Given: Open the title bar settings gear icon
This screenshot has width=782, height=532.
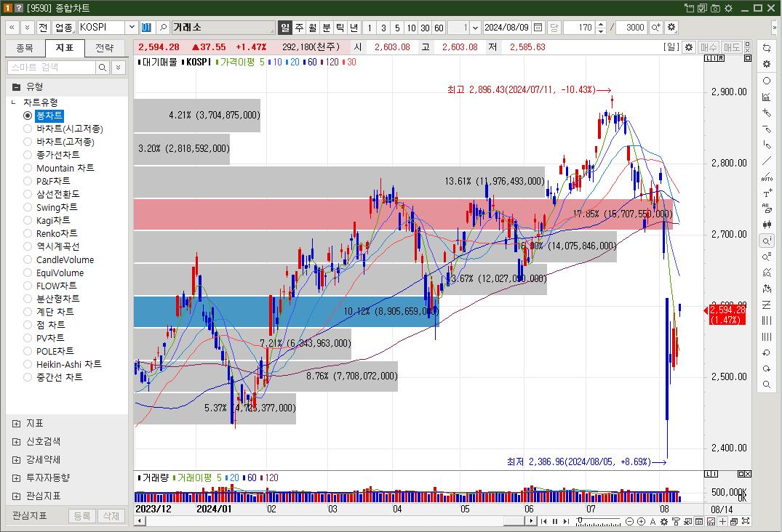Looking at the screenshot, I should (x=729, y=8).
